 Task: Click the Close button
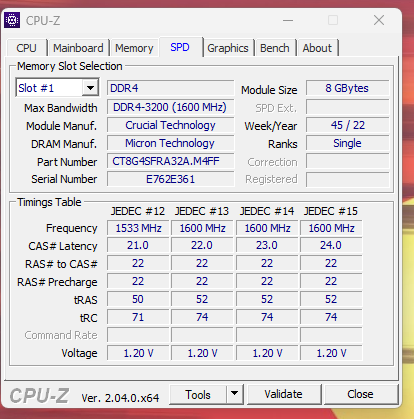[x=361, y=394]
